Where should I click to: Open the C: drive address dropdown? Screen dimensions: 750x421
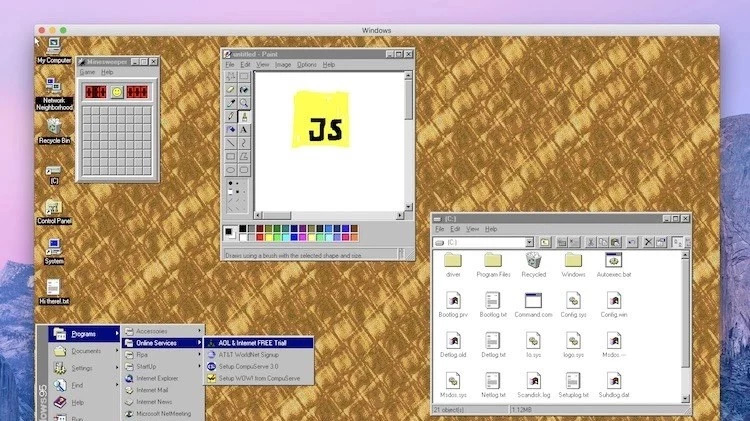pyautogui.click(x=529, y=243)
